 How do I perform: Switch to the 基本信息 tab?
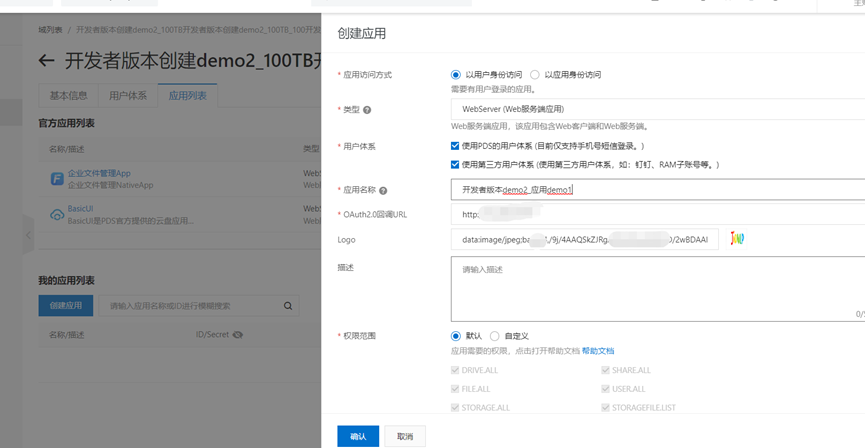click(68, 95)
